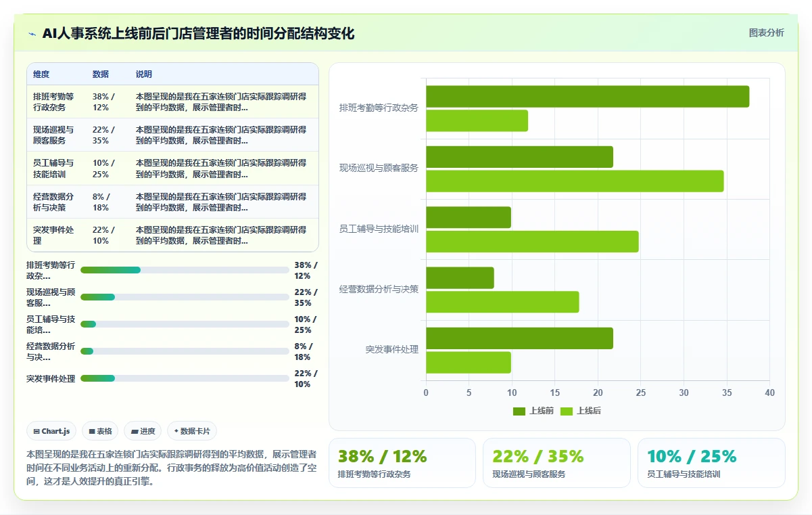Click the 数据 column header
Image resolution: width=812 pixels, height=515 pixels.
101,74
